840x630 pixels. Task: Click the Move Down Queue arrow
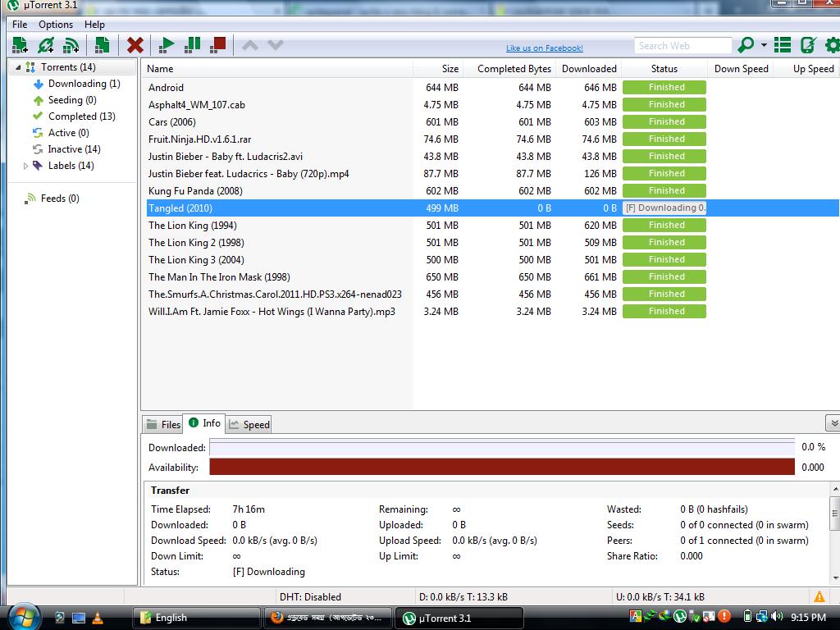click(x=276, y=46)
